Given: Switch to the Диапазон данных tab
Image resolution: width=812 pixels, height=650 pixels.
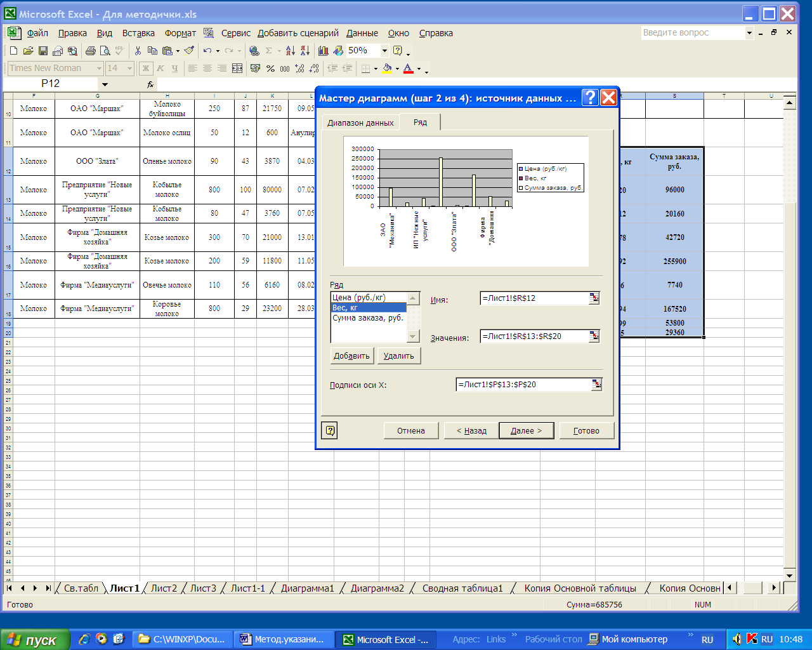Looking at the screenshot, I should click(x=360, y=123).
